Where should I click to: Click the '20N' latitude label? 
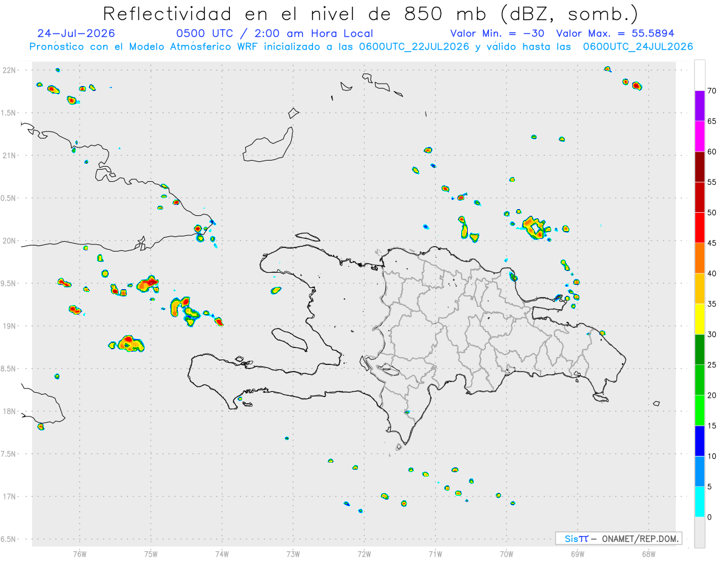(9, 241)
